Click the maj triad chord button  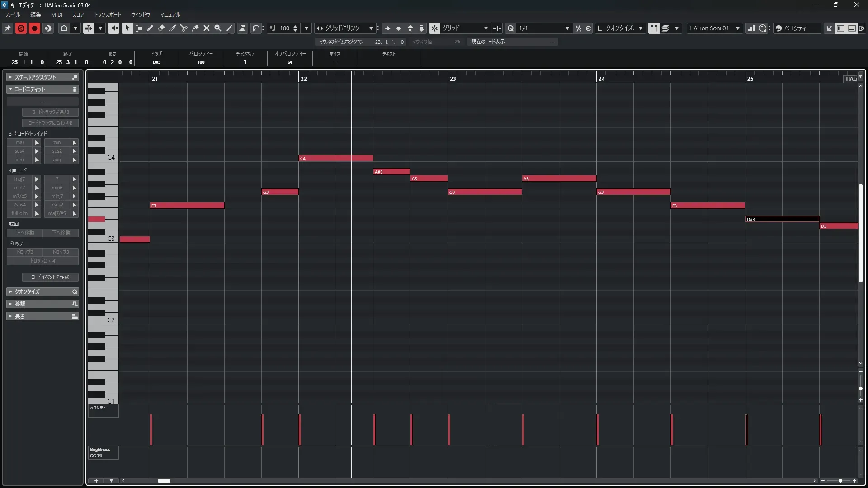[x=19, y=142]
